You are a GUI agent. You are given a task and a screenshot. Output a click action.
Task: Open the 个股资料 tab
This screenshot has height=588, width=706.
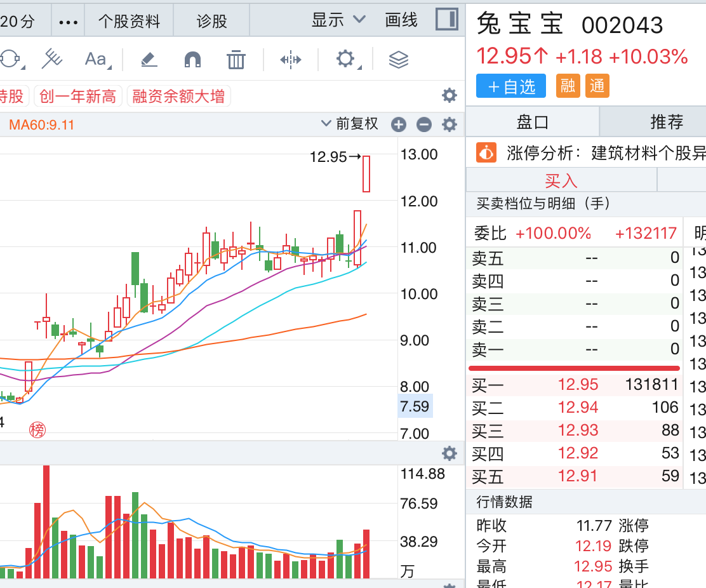click(x=129, y=22)
